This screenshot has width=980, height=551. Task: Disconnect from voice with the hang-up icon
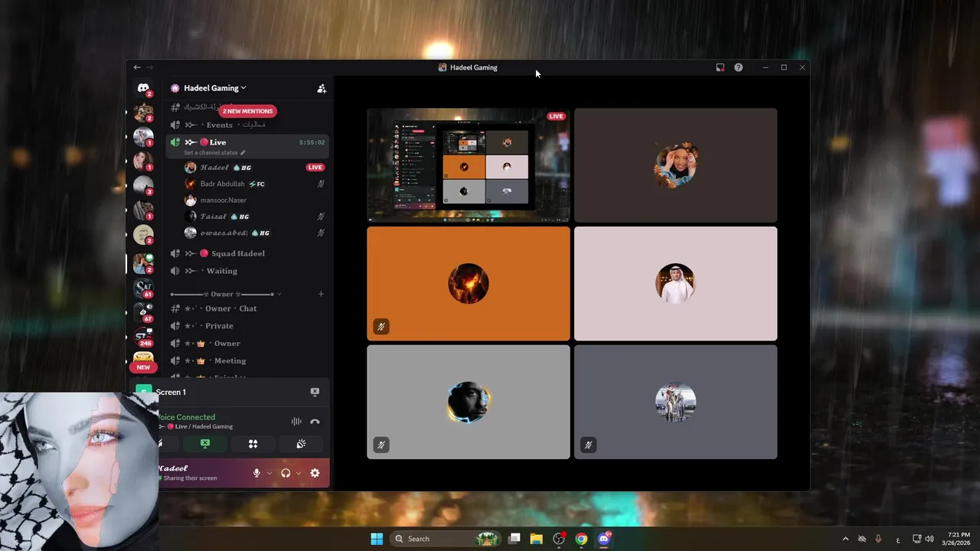click(x=315, y=422)
